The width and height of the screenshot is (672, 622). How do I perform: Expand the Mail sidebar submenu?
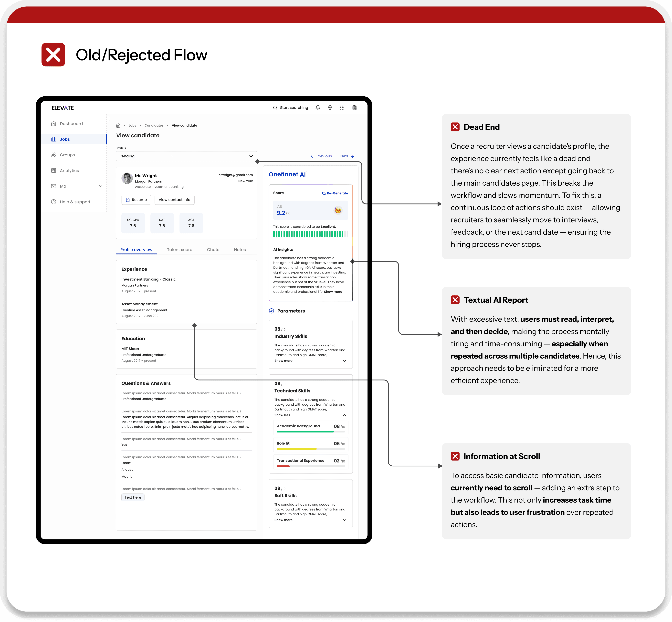[x=100, y=186]
